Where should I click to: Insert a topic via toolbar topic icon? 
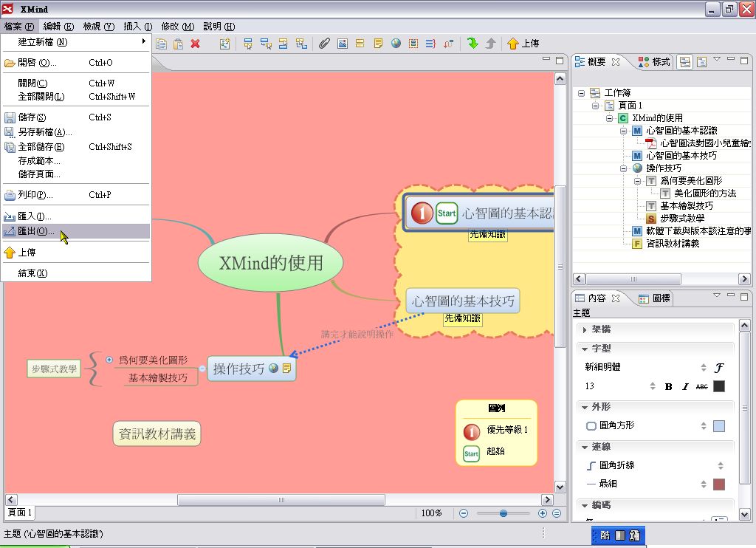click(248, 44)
